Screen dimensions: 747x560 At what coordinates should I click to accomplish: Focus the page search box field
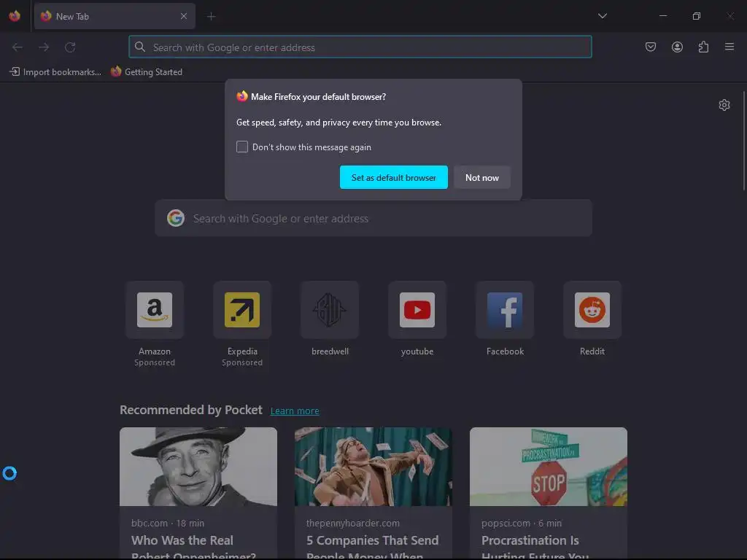[373, 218]
